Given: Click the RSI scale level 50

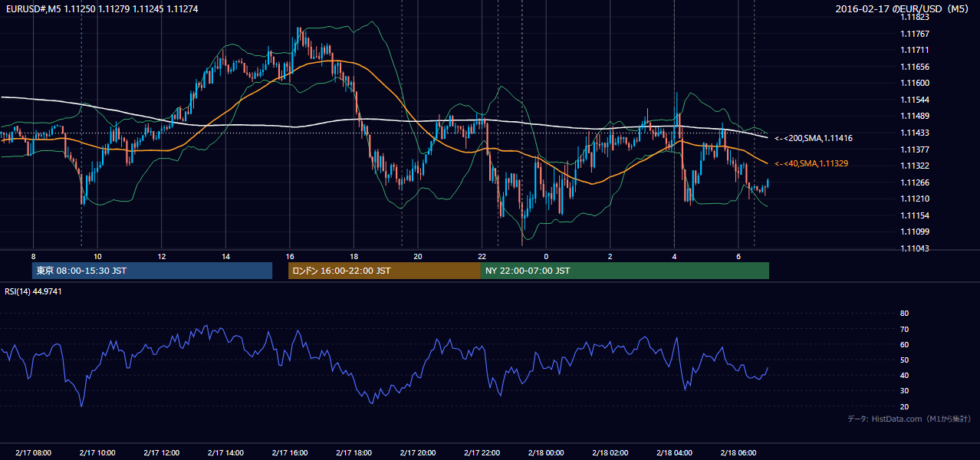Looking at the screenshot, I should click(904, 360).
